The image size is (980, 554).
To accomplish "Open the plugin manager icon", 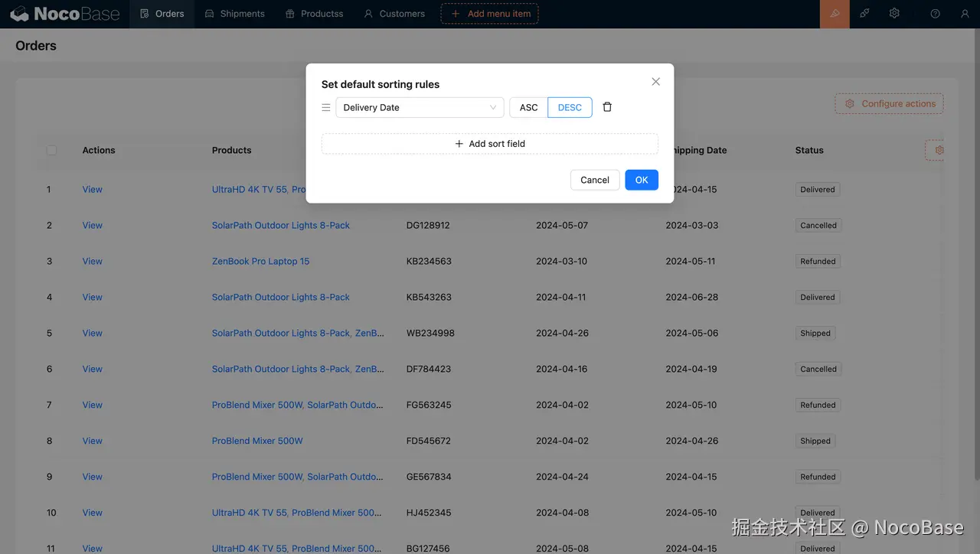I will (x=864, y=14).
